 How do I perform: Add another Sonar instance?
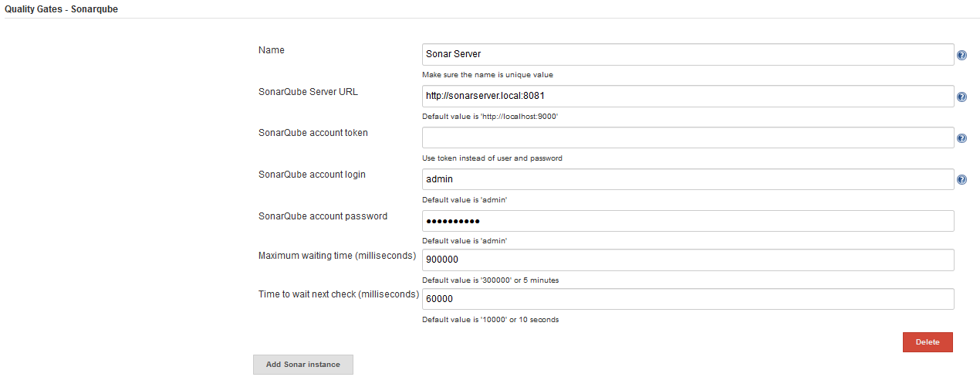tap(303, 365)
